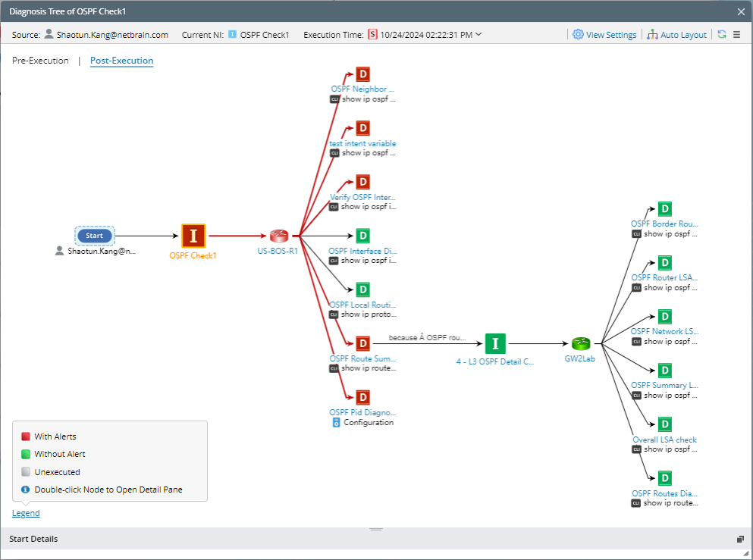Click the CLI icon under OSPF Neighbor
Image resolution: width=753 pixels, height=560 pixels.
click(x=334, y=99)
